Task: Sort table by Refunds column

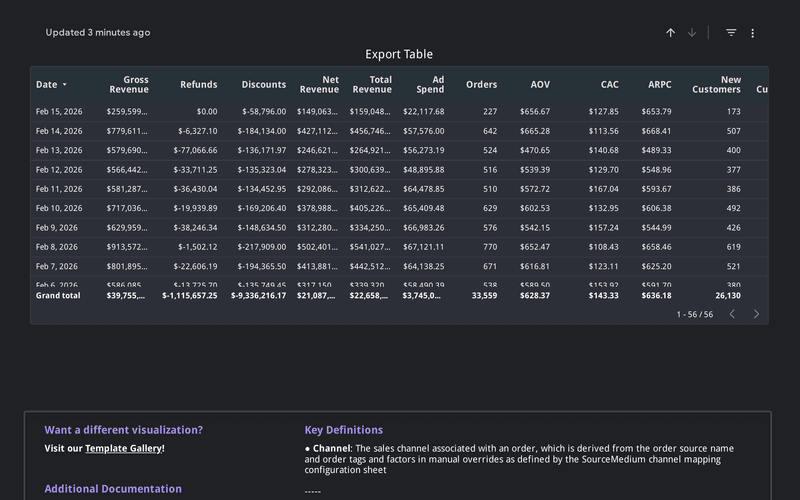Action: [198, 85]
